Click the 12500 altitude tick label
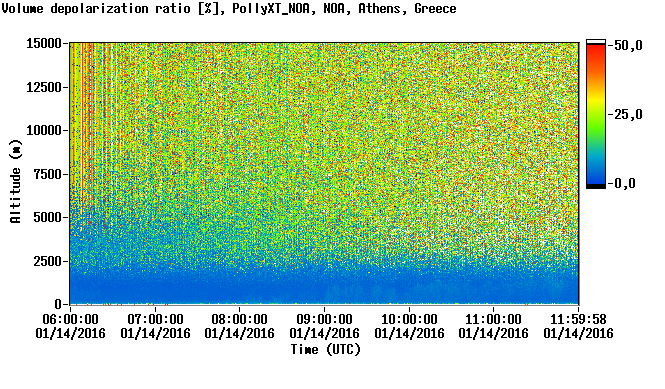The width and height of the screenshot is (665, 389). click(44, 87)
